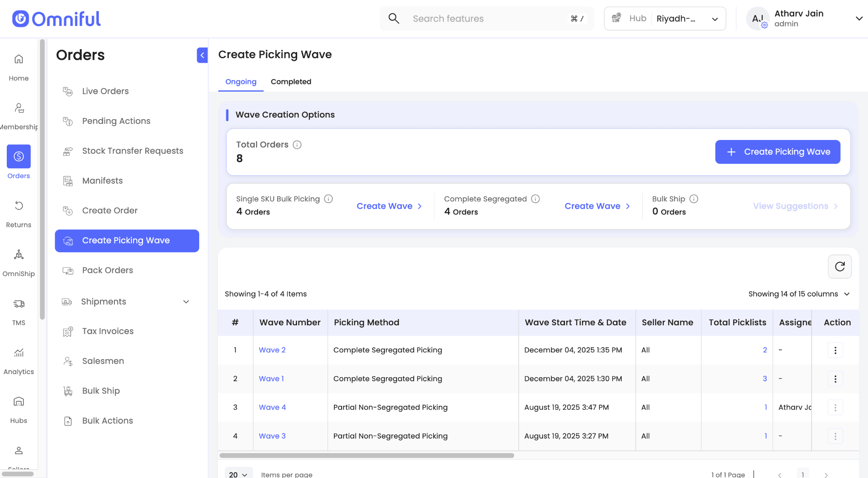Expand the Shipments submenu
Viewport: 868px width, 478px height.
186,302
